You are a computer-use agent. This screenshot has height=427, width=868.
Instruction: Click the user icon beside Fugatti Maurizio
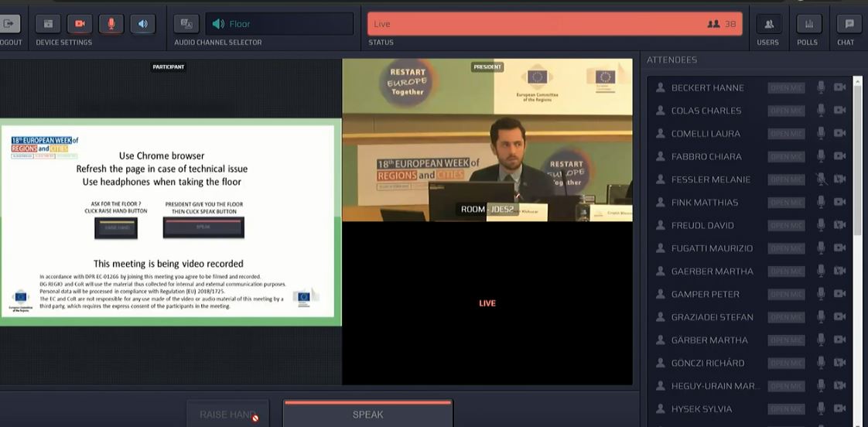click(660, 248)
